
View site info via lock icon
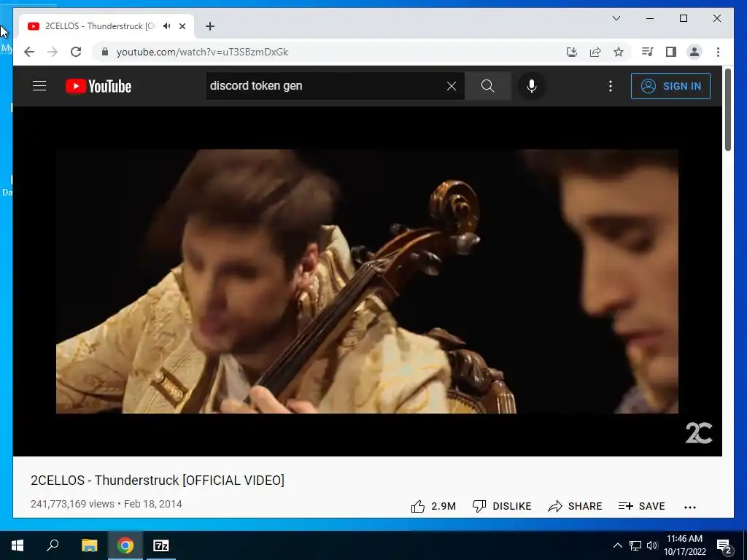pyautogui.click(x=105, y=52)
